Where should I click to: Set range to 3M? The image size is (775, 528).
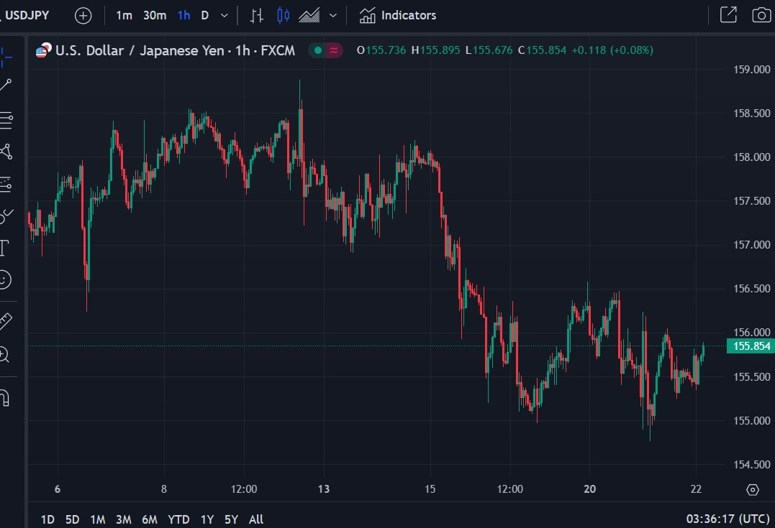(x=124, y=520)
